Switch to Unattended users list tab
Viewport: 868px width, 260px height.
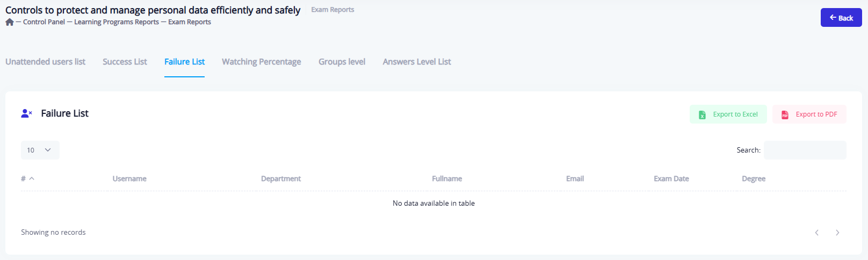(x=45, y=62)
